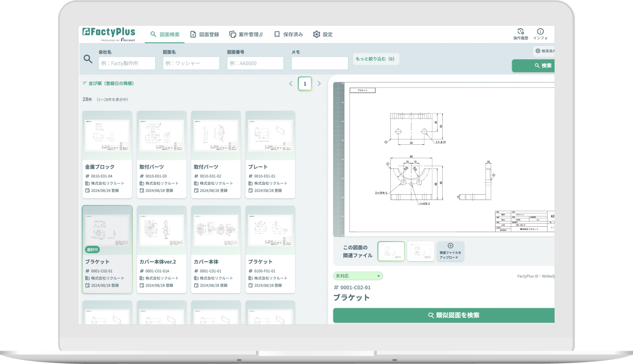
Task: Click the FactyPlus logo
Action: 109,34
